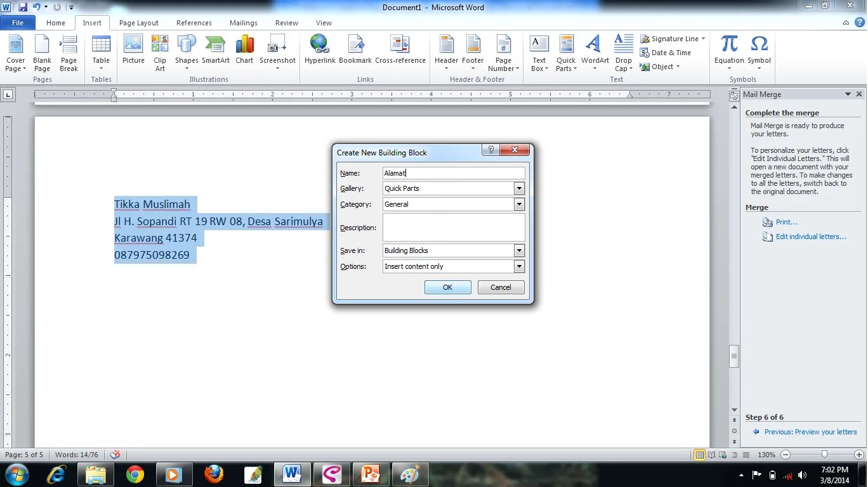The image size is (868, 487).
Task: Save the document from Quick Access toolbar
Action: tap(23, 7)
